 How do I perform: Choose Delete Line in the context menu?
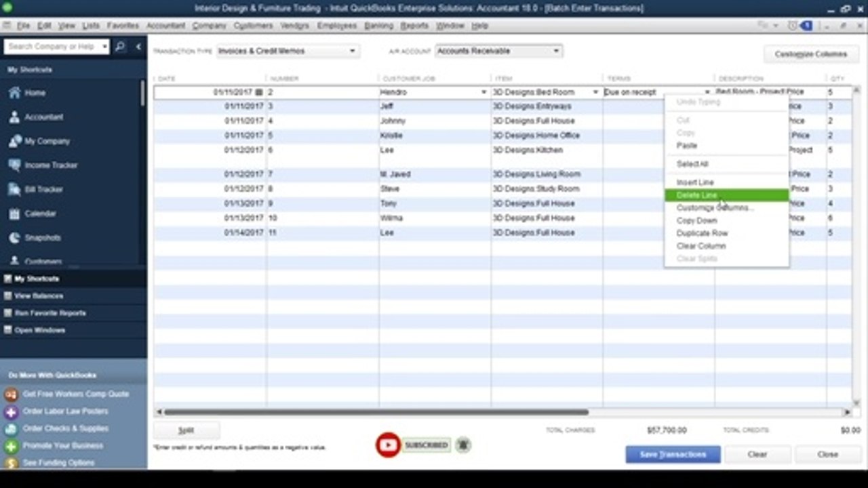726,195
